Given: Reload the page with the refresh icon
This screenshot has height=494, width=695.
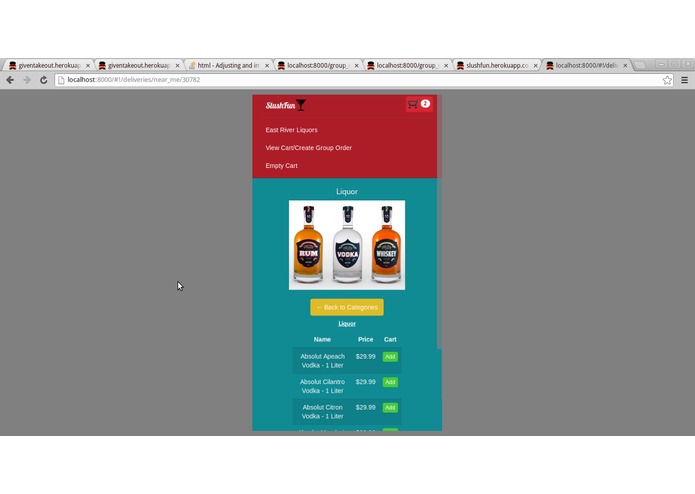Looking at the screenshot, I should (43, 80).
